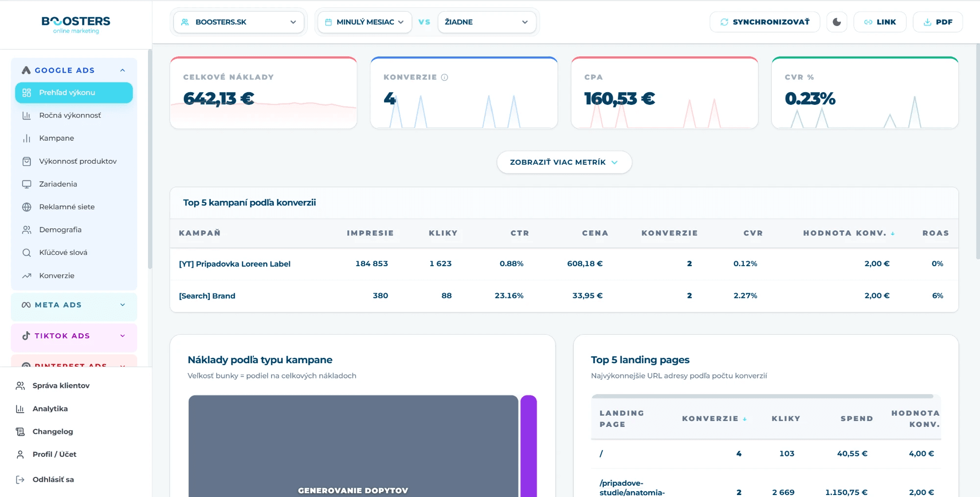Click the Kampane bars icon
This screenshot has width=980, height=497.
click(x=26, y=138)
